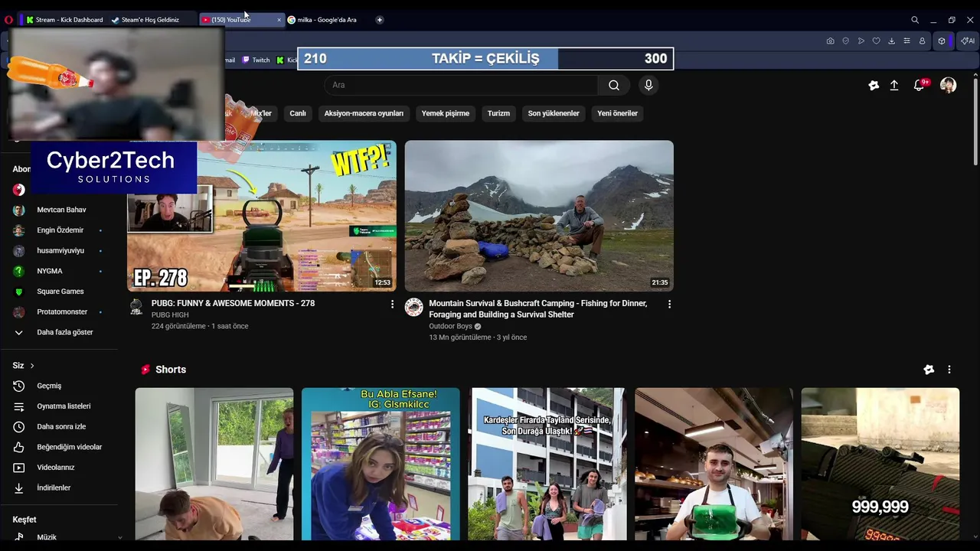Screen dimensions: 980x551
Task: Open PUBG: FUNNY & AWESOME MOMENTS - 278 title
Action: click(x=233, y=303)
